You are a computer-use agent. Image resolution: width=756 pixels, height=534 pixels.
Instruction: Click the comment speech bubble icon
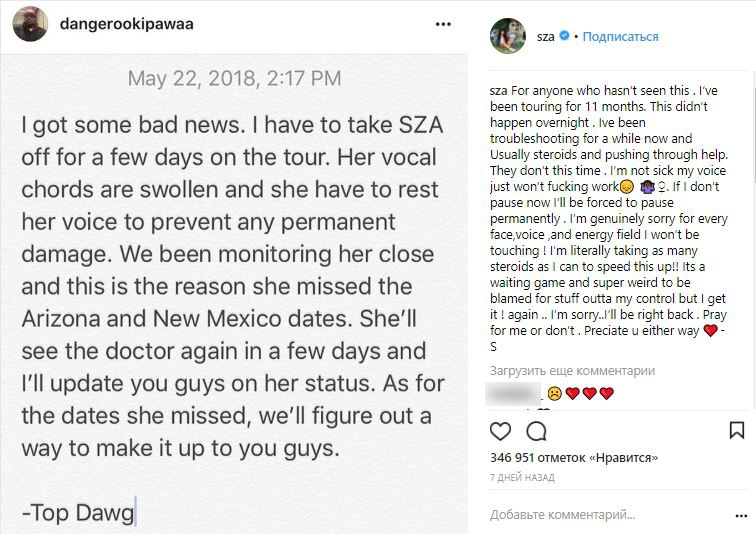(x=536, y=431)
